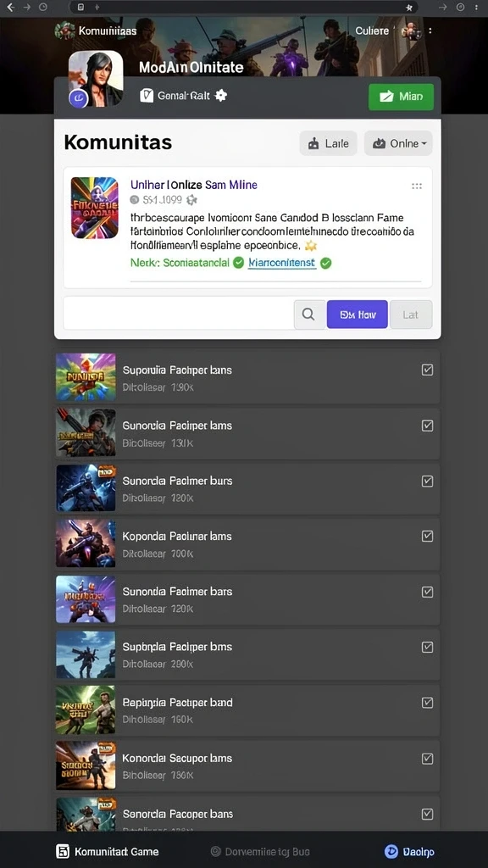Viewport: 488px width, 868px height.
Task: Click the Dikollaser 200k subtitle
Action: 158,664
